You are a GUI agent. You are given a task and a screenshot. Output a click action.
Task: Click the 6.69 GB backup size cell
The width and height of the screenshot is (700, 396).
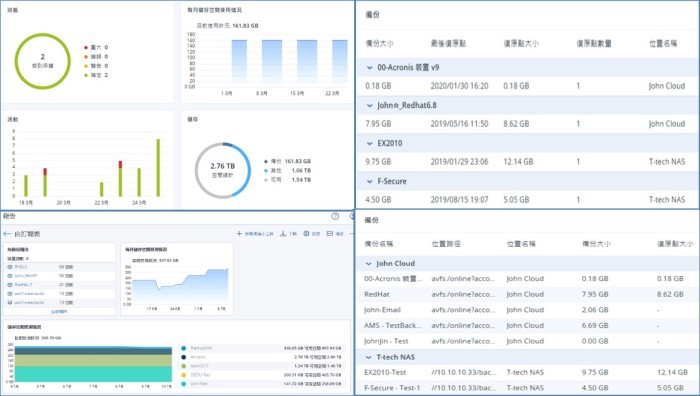pyautogui.click(x=595, y=325)
